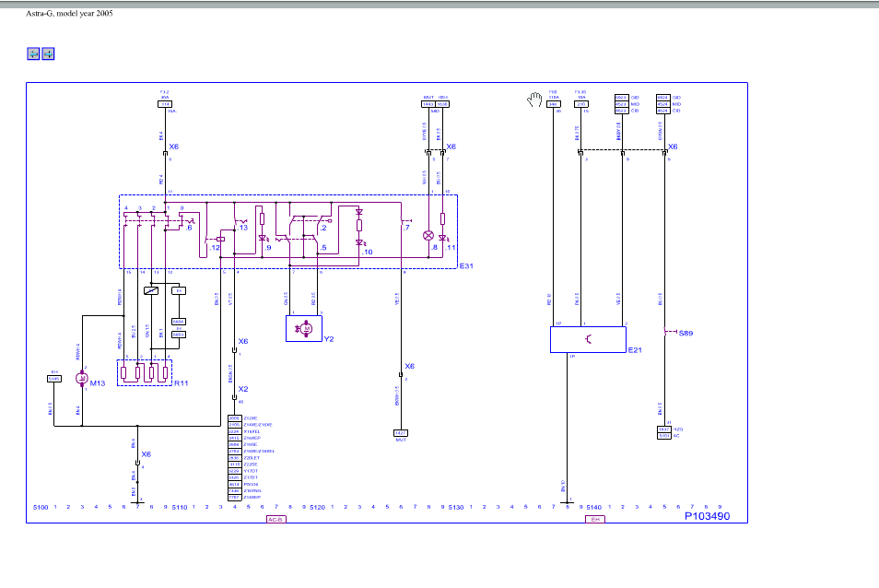Follow cross-reference box 5145
879x588 pixels.
[54, 379]
